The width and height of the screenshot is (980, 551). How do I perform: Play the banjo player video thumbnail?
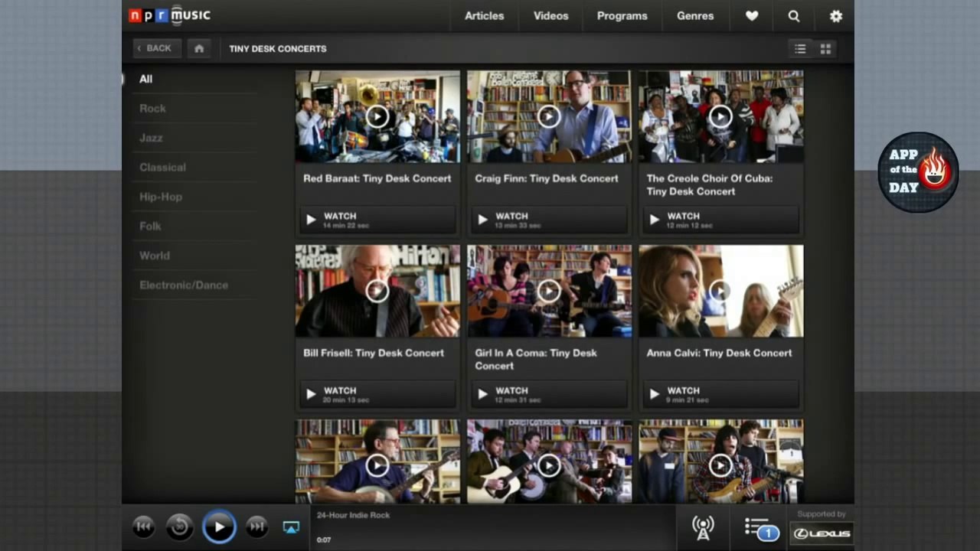377,465
